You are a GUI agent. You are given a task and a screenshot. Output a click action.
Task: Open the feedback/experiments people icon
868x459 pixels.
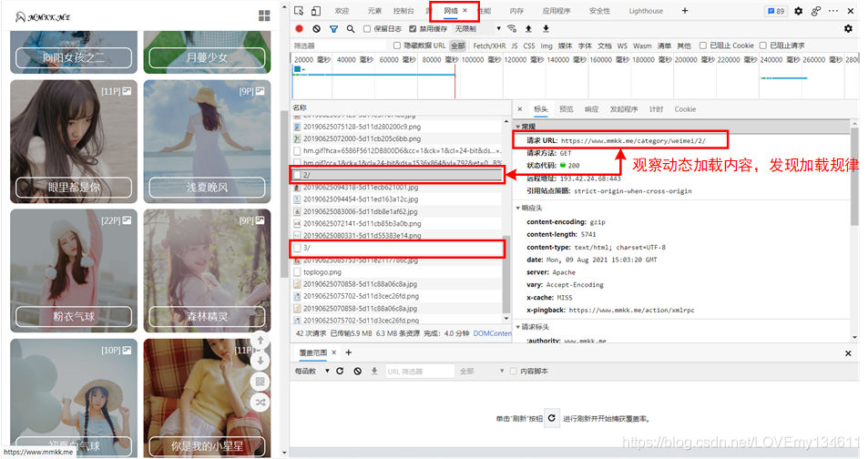click(x=816, y=11)
